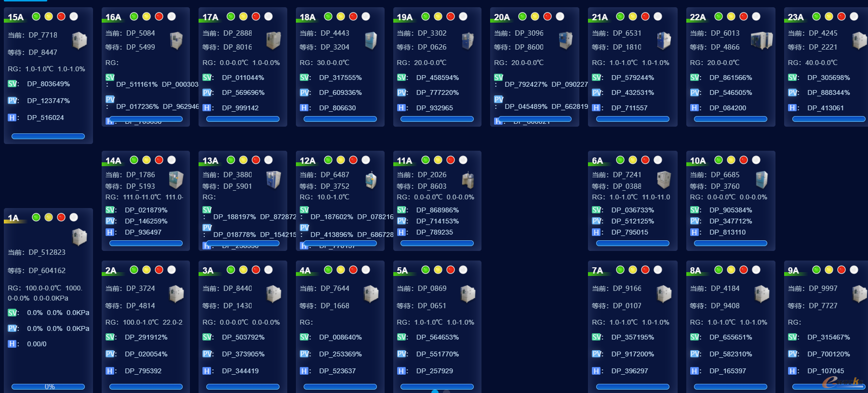Click the blue H badge in card 3A
The height and width of the screenshot is (393, 868).
coord(206,371)
